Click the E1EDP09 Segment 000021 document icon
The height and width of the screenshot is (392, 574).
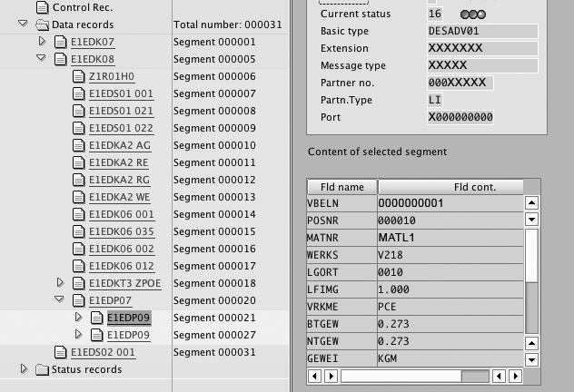96,318
